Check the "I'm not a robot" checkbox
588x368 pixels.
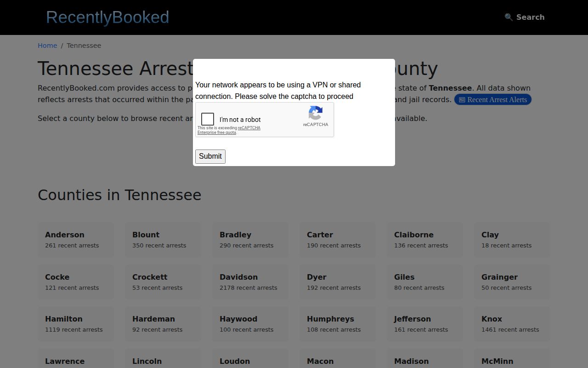click(208, 119)
